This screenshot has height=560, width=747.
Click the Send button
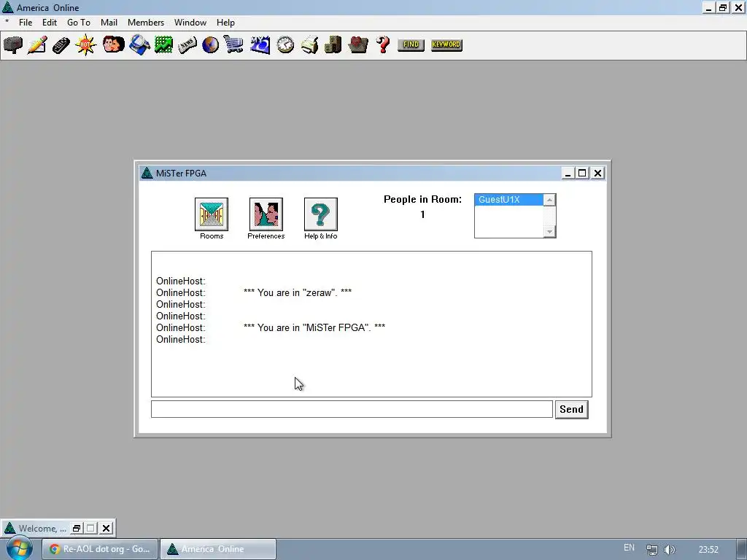571,410
